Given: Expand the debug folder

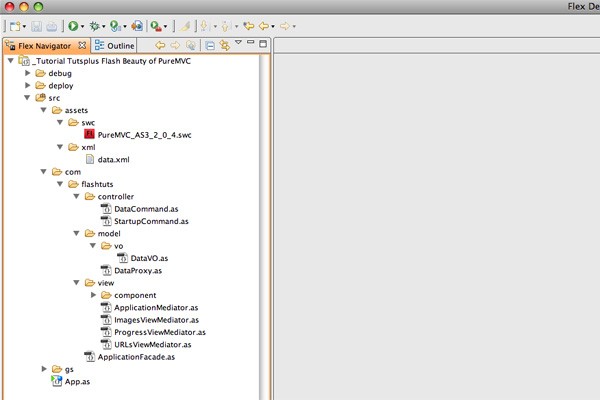Looking at the screenshot, I should 28,73.
